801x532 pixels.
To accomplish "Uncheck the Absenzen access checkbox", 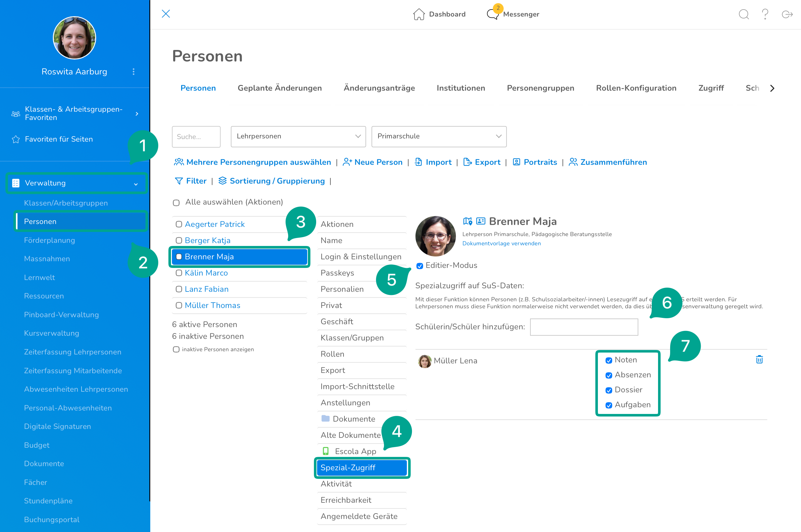I will pos(609,375).
